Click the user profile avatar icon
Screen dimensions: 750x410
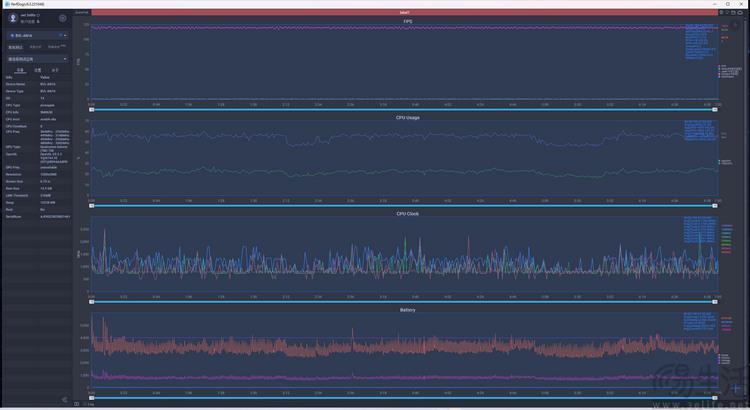click(x=13, y=18)
